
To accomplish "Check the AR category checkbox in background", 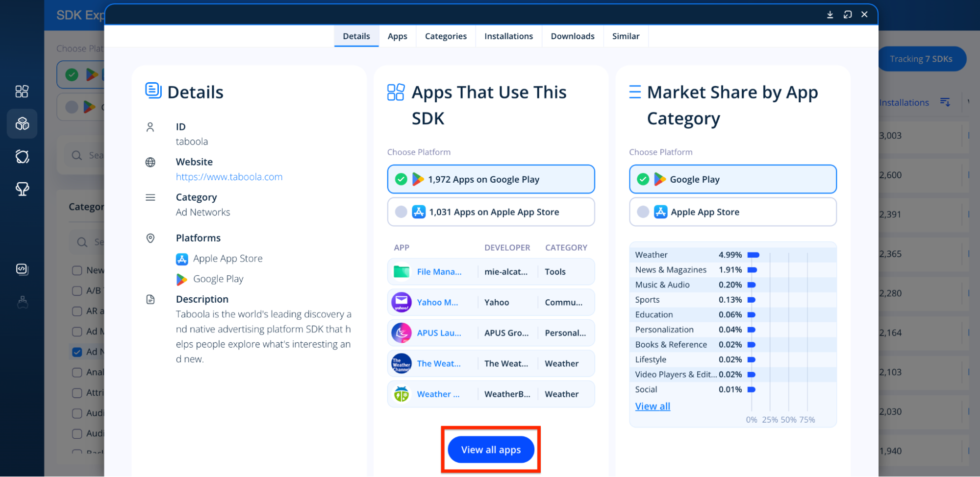I will click(77, 311).
